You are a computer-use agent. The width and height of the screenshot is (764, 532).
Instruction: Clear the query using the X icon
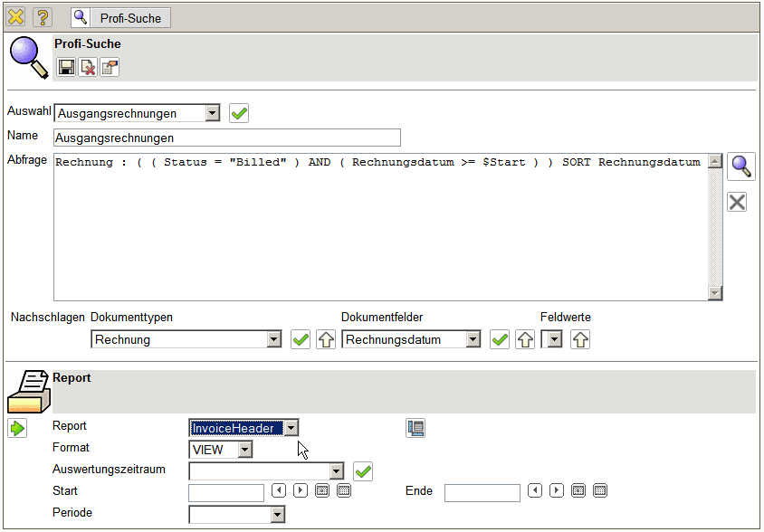(x=738, y=202)
